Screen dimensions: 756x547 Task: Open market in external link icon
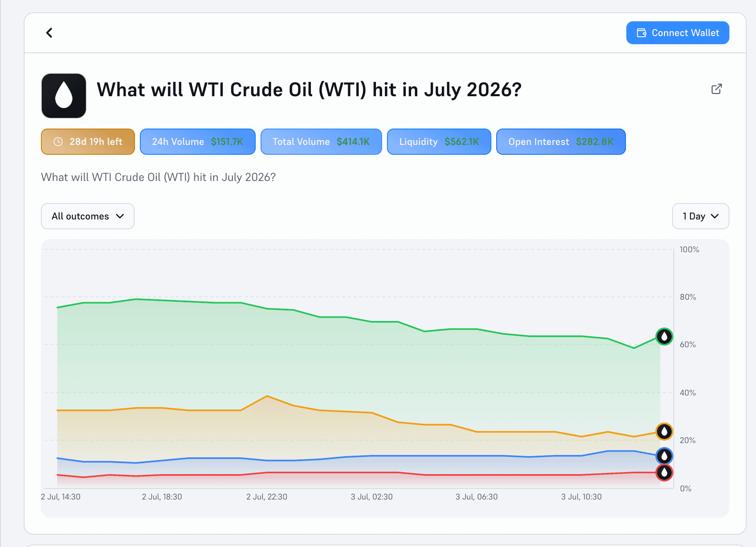(x=717, y=89)
